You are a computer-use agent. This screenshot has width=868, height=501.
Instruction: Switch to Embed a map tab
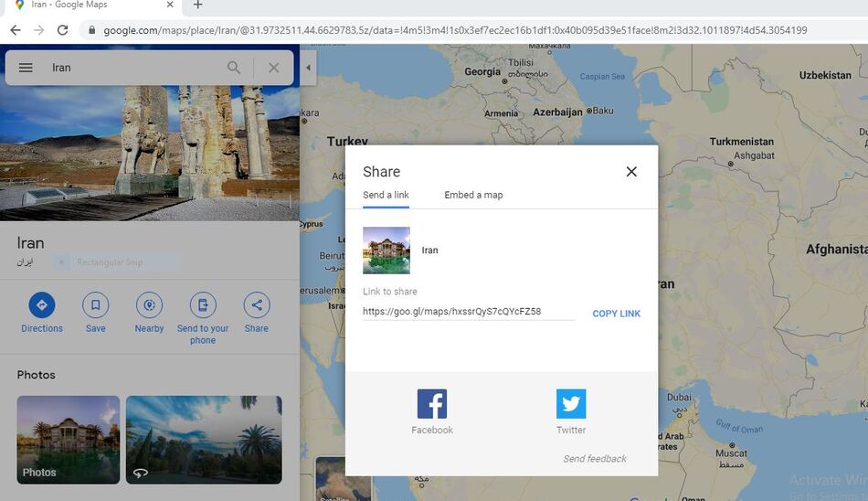coord(473,195)
